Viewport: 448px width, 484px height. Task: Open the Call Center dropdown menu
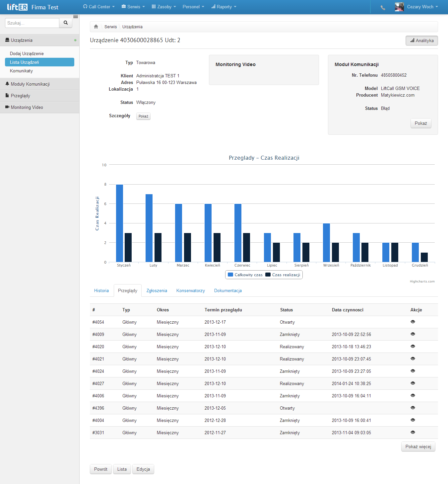[x=99, y=7]
